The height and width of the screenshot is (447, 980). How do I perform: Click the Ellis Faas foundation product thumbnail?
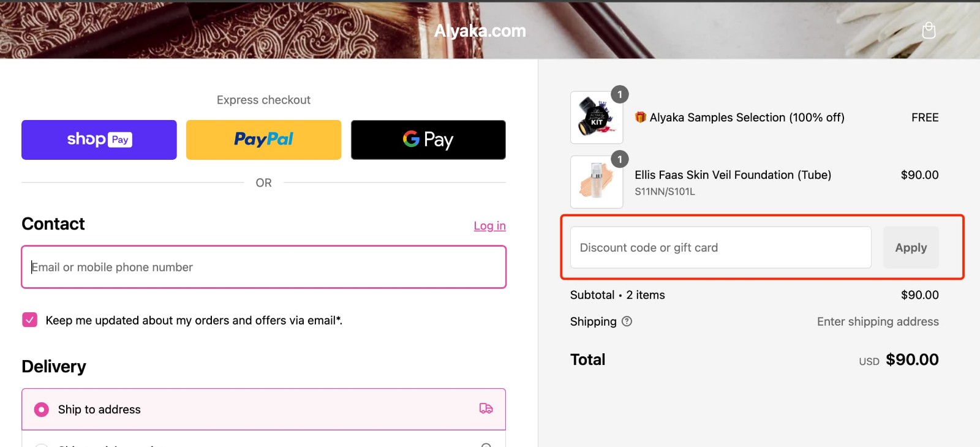pos(596,182)
